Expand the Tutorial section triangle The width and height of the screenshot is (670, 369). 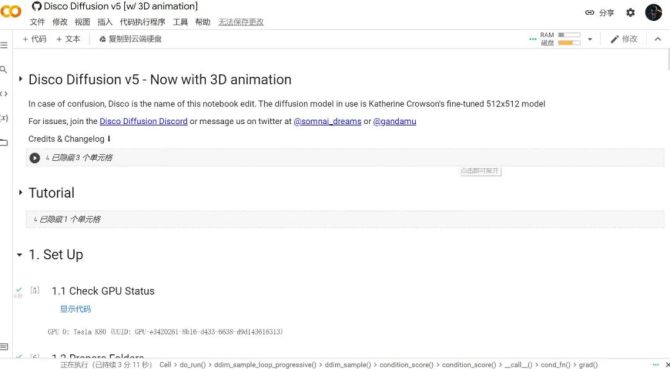[20, 193]
